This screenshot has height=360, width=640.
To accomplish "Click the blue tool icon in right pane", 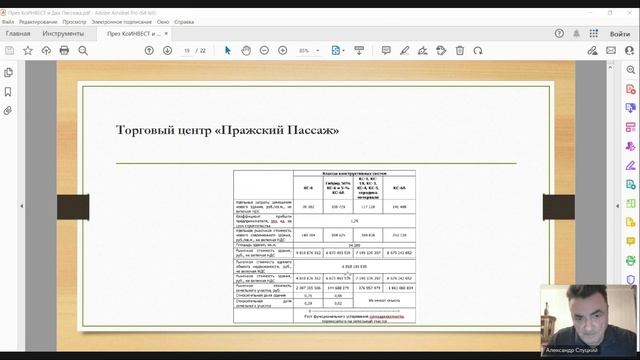I will coord(631,108).
